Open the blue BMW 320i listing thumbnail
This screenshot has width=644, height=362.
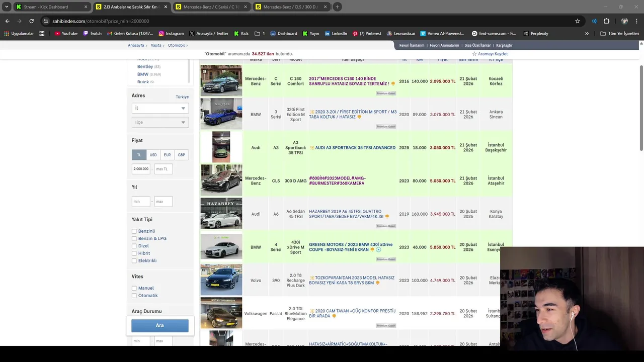point(221,114)
